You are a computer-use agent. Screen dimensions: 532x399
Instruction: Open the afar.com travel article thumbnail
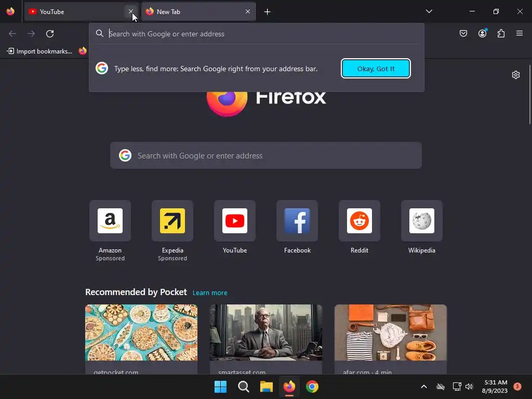391,332
